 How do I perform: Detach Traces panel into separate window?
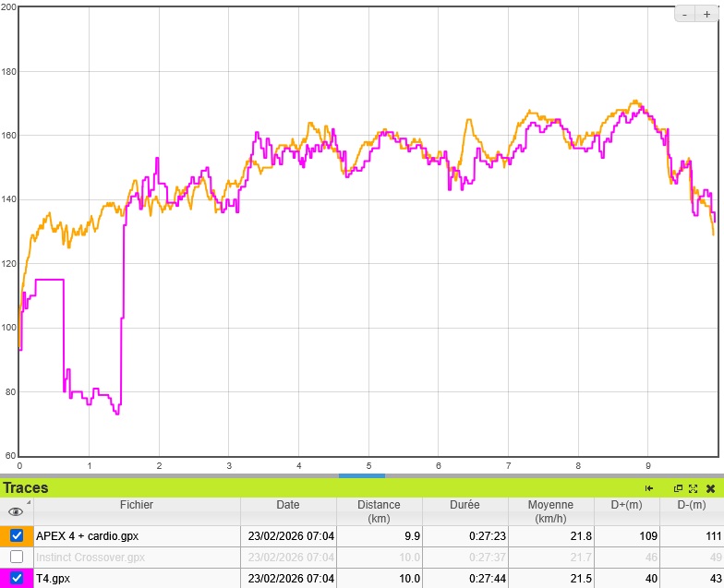click(678, 488)
